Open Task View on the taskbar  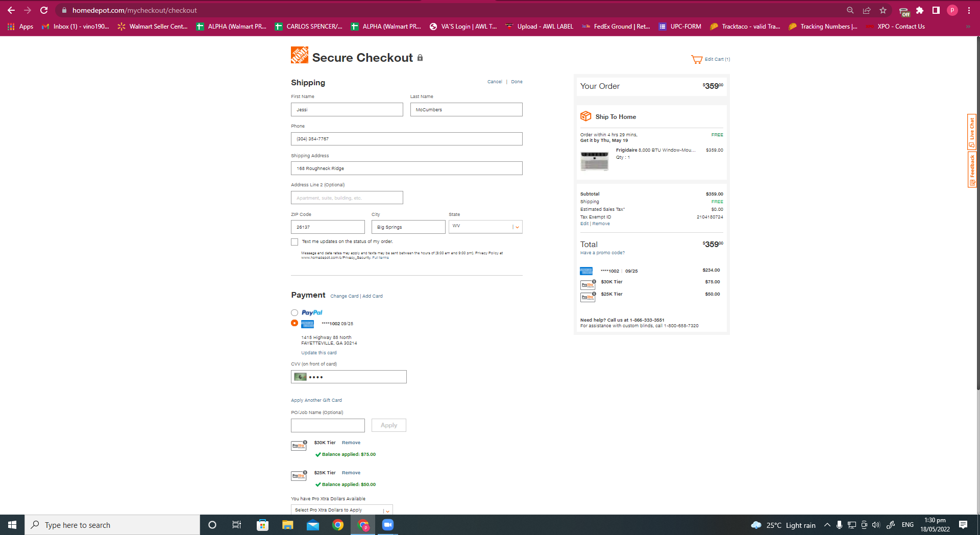(237, 525)
